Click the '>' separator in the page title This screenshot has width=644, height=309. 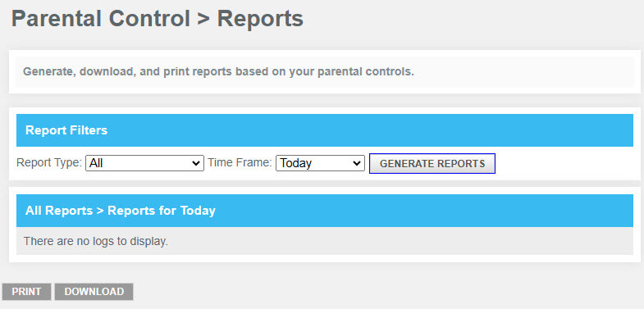(203, 19)
